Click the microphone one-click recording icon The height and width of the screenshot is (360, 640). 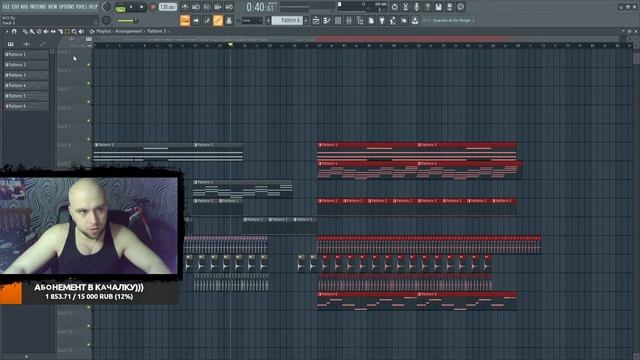click(x=416, y=7)
